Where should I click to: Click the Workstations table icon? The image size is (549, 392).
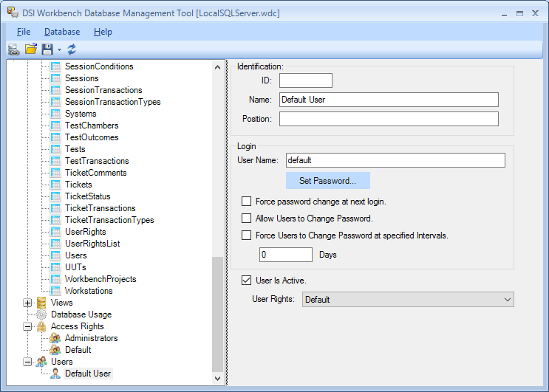(55, 291)
